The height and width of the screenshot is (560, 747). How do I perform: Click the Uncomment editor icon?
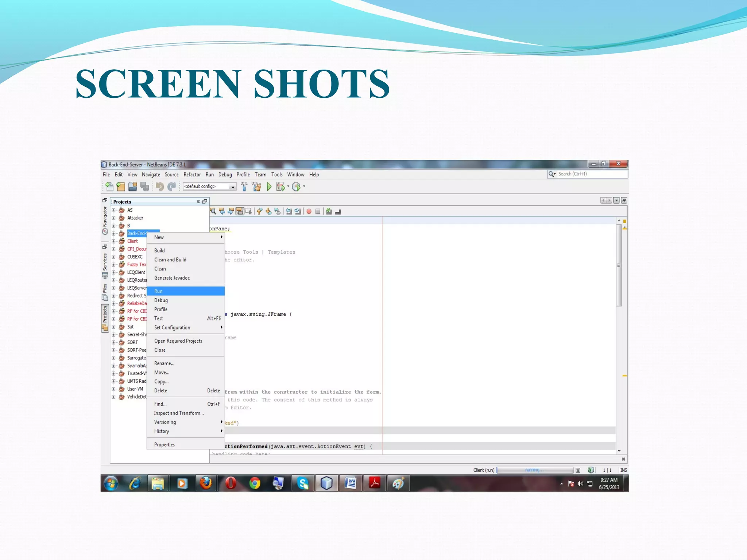[x=338, y=211]
